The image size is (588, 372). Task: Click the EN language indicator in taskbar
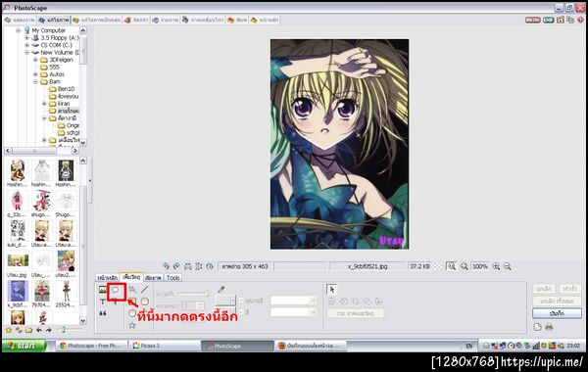coord(469,346)
